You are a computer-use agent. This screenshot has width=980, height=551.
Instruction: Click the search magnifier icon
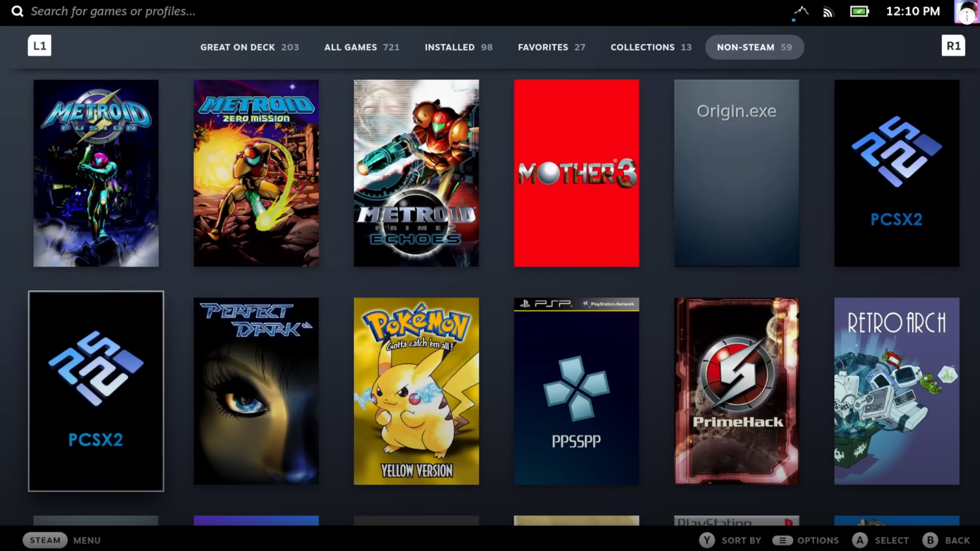tap(17, 11)
